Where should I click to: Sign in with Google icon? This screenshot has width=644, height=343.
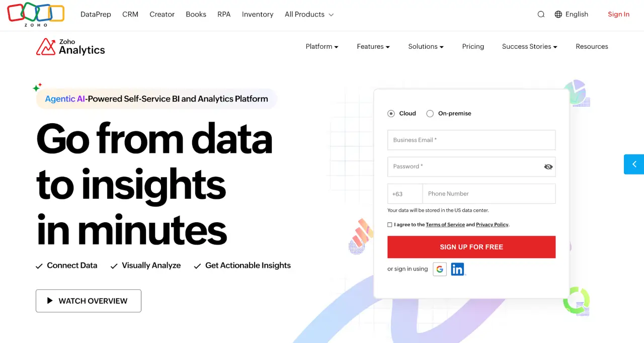point(440,269)
